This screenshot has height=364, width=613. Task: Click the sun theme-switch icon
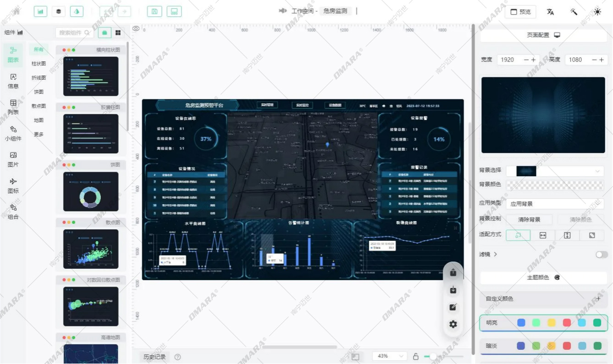(x=597, y=12)
